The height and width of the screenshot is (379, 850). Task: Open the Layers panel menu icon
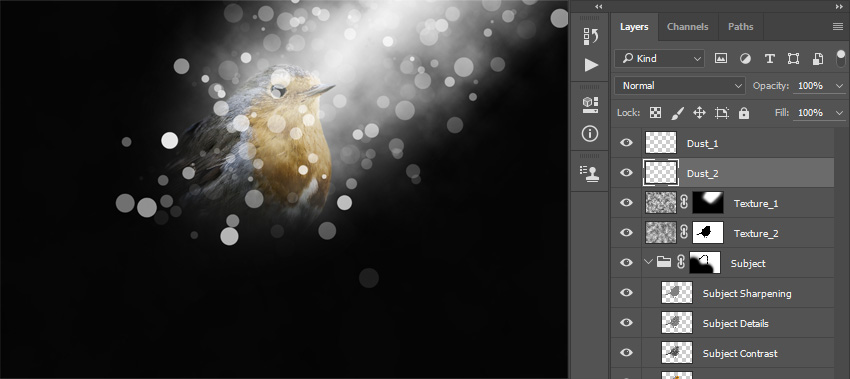[838, 27]
